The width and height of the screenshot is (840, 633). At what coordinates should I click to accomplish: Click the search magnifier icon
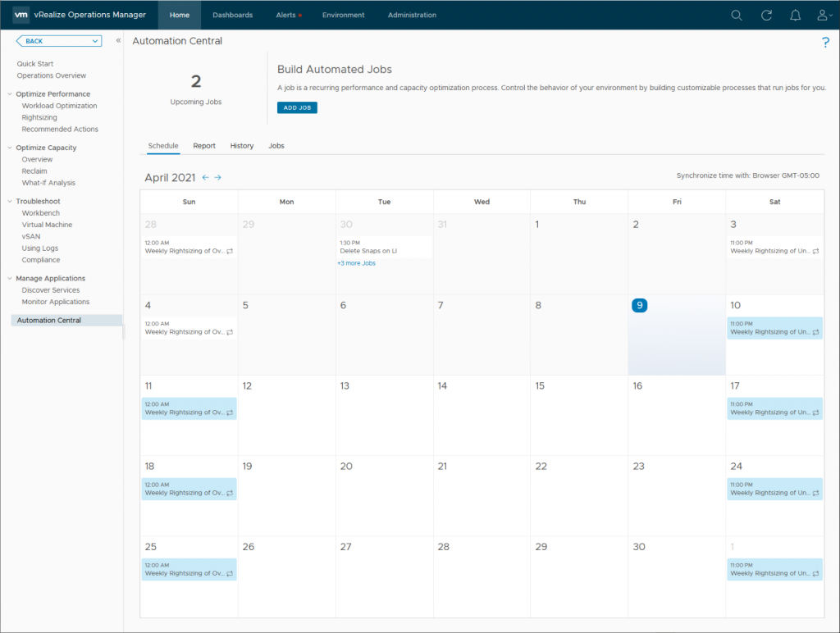point(737,15)
